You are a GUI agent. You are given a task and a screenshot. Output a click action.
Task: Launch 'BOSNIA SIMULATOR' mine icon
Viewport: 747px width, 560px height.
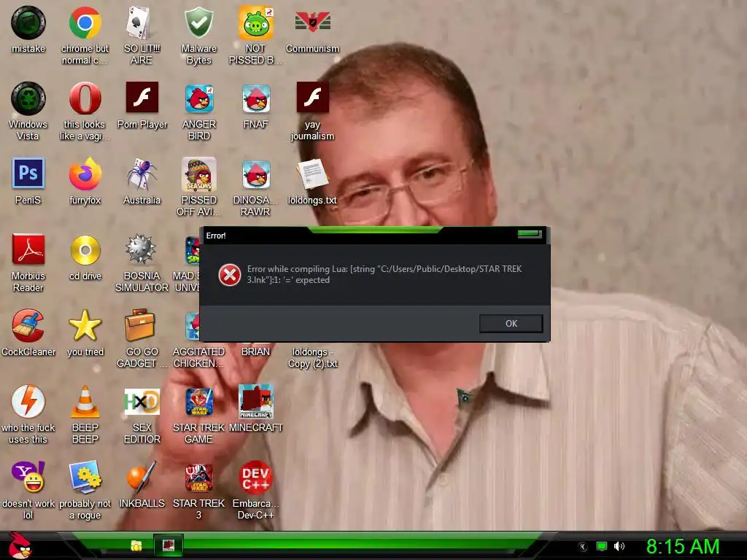141,249
